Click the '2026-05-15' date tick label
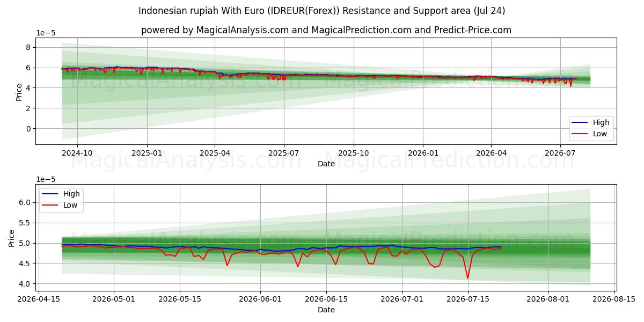644x322 pixels. (x=180, y=299)
